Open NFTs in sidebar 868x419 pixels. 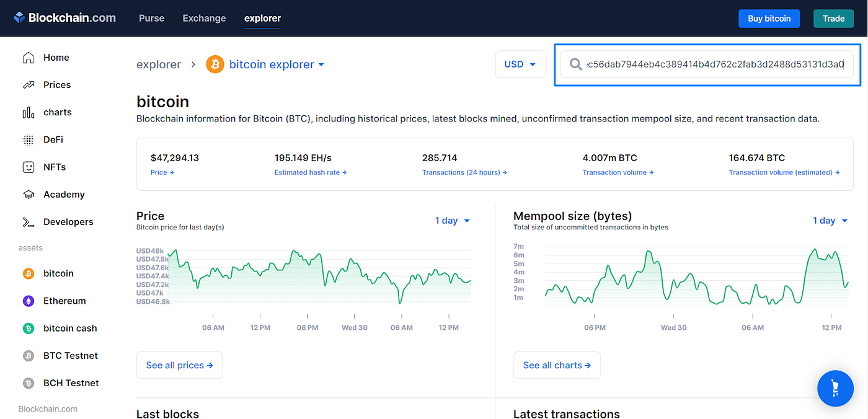[x=55, y=167]
